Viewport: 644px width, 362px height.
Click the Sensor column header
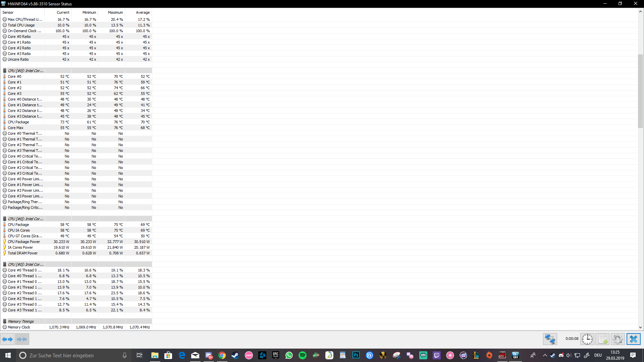[8, 12]
